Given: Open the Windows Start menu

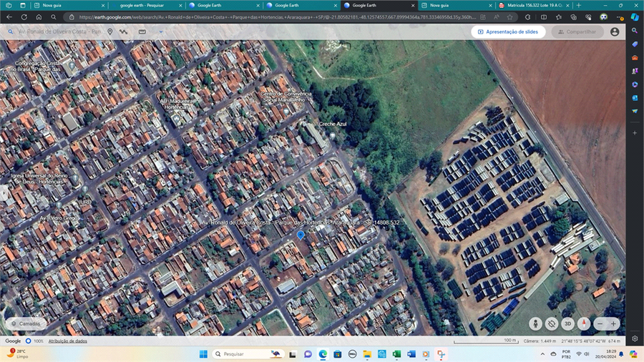Looking at the screenshot, I should click(203, 354).
